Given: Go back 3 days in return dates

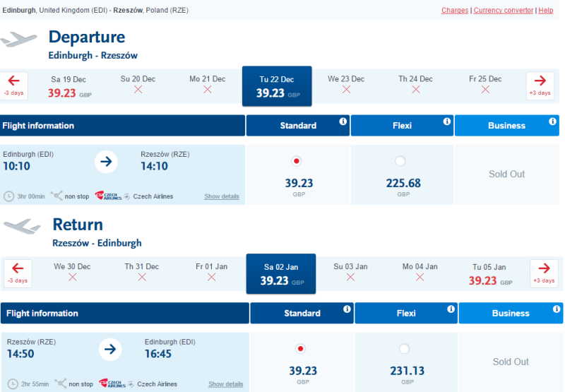Looking at the screenshot, I should (x=18, y=273).
